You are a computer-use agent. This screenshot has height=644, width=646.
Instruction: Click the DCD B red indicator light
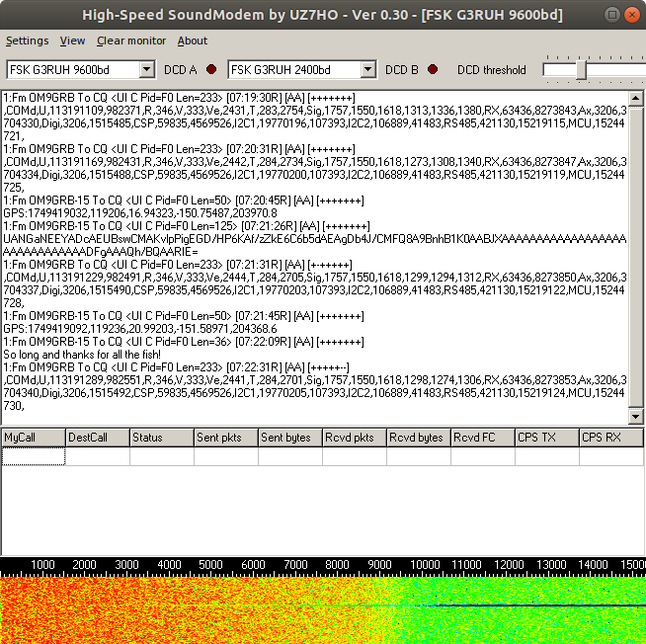(433, 69)
